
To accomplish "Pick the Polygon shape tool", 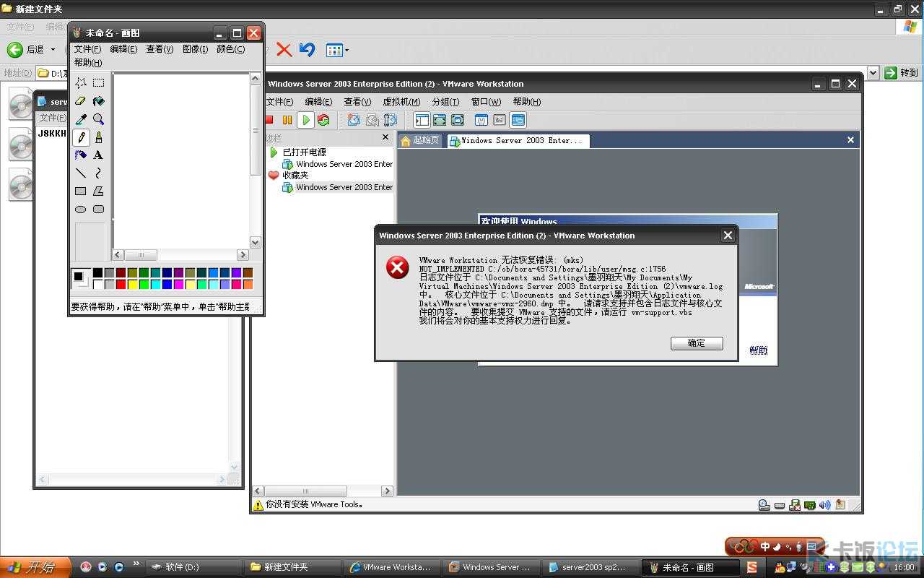I will [99, 191].
